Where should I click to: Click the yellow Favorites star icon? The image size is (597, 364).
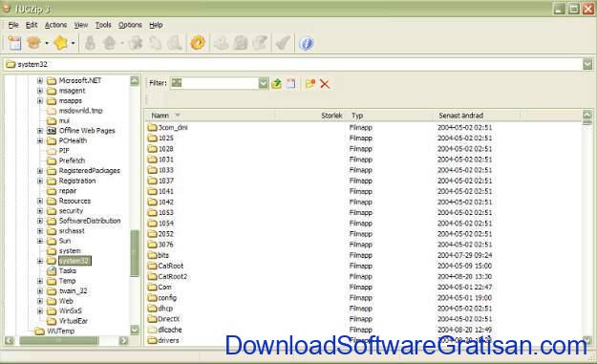[60, 43]
